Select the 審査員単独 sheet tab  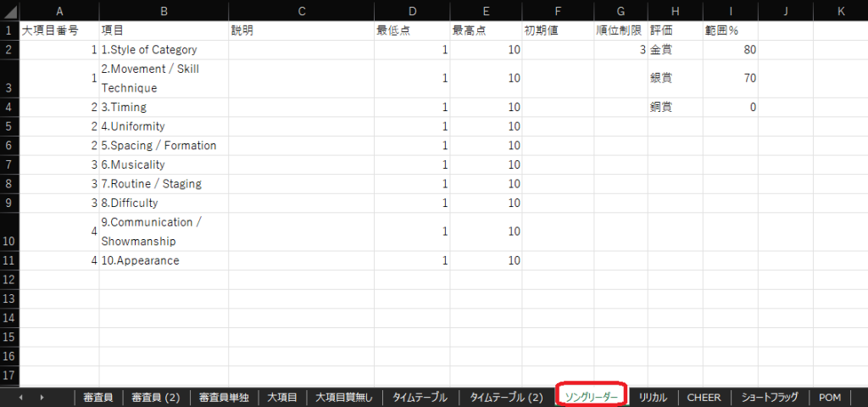223,397
